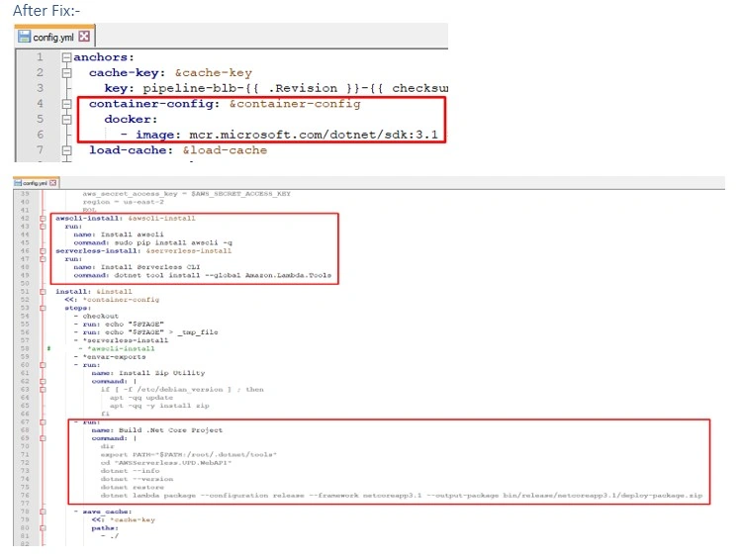Click the commented "- *awscli-install" line on row 58
Viewport: 743px width, 560px height.
pos(116,348)
